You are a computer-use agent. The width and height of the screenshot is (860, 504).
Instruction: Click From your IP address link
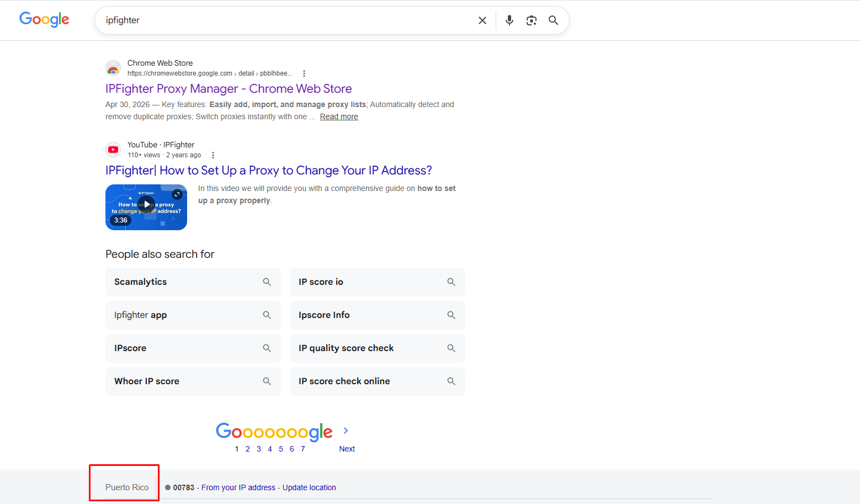coord(238,487)
